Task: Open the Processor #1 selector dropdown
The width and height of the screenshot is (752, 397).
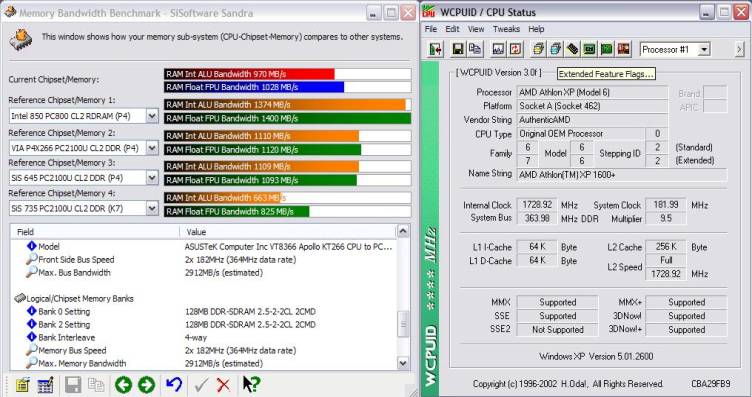Action: tap(704, 49)
